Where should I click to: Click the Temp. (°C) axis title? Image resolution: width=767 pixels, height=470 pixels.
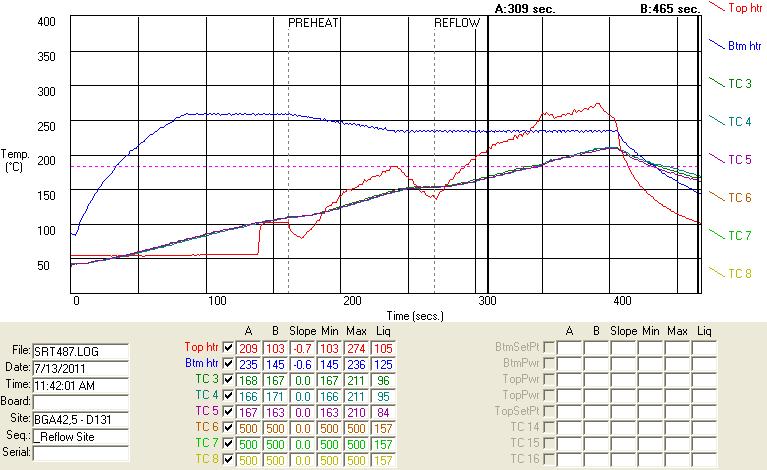coord(15,160)
